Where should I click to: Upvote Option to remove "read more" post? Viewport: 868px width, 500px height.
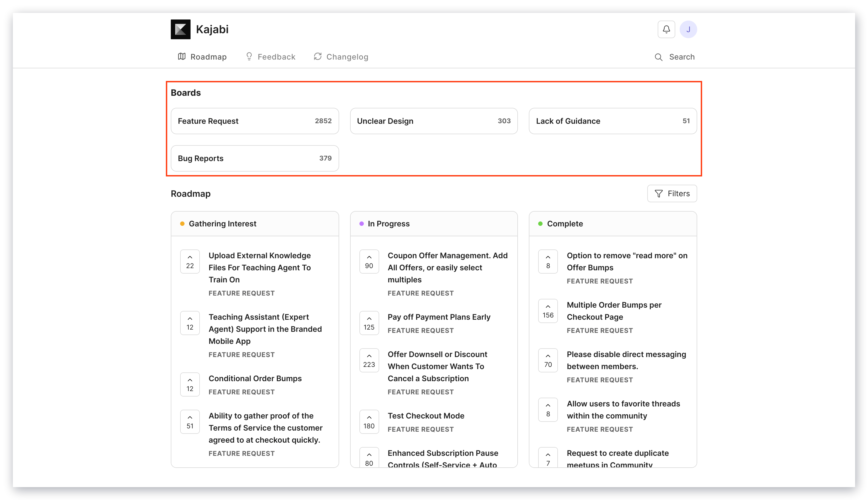coord(548,261)
